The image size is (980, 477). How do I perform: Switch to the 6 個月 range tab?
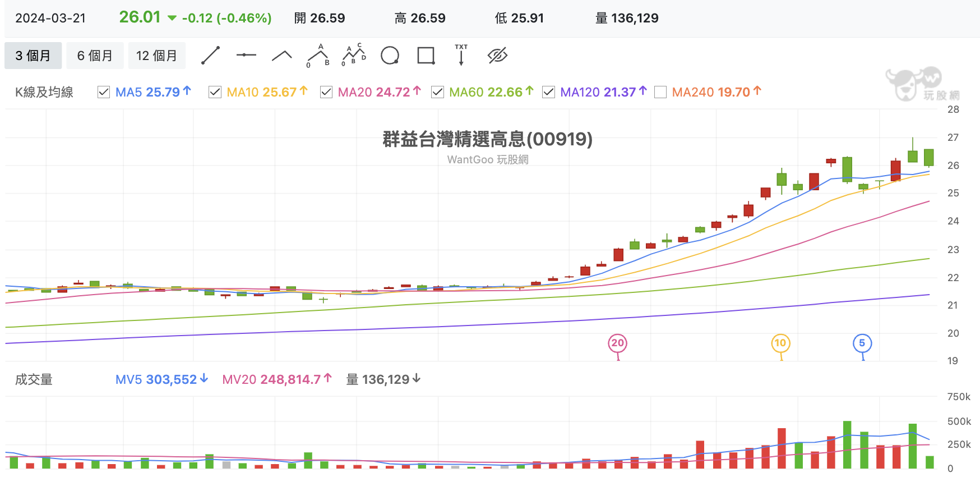pyautogui.click(x=95, y=56)
